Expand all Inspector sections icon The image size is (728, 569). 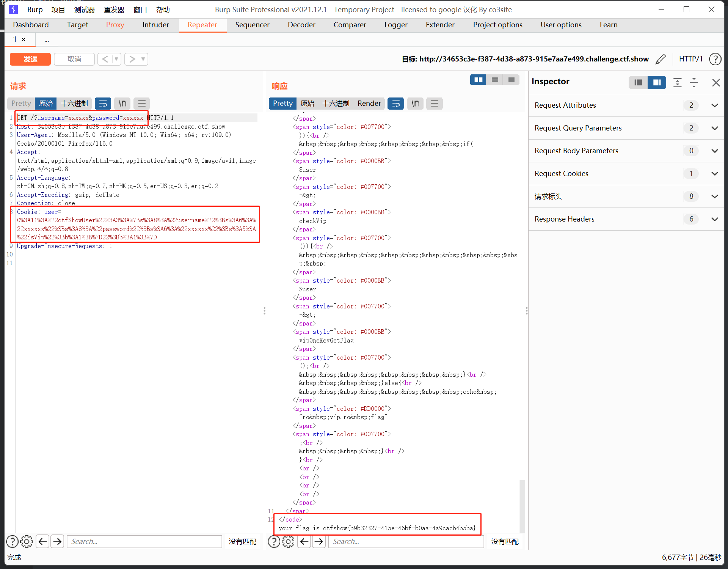point(677,82)
